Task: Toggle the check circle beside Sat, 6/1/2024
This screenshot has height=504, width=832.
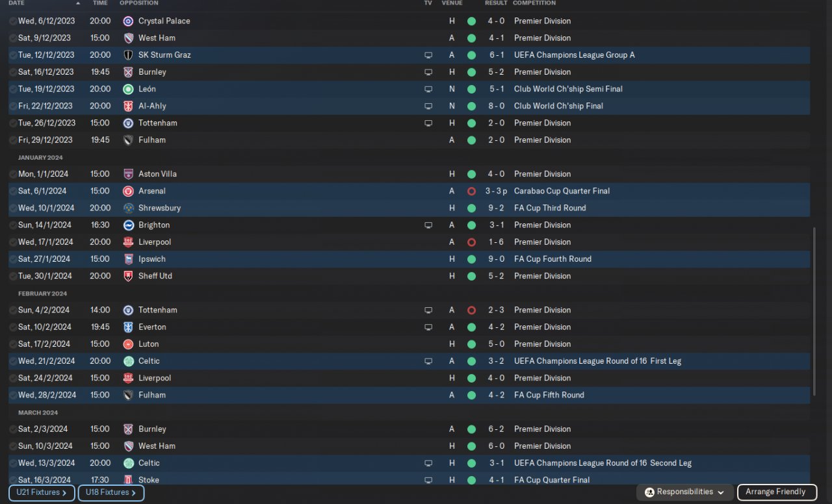Action: pos(13,192)
